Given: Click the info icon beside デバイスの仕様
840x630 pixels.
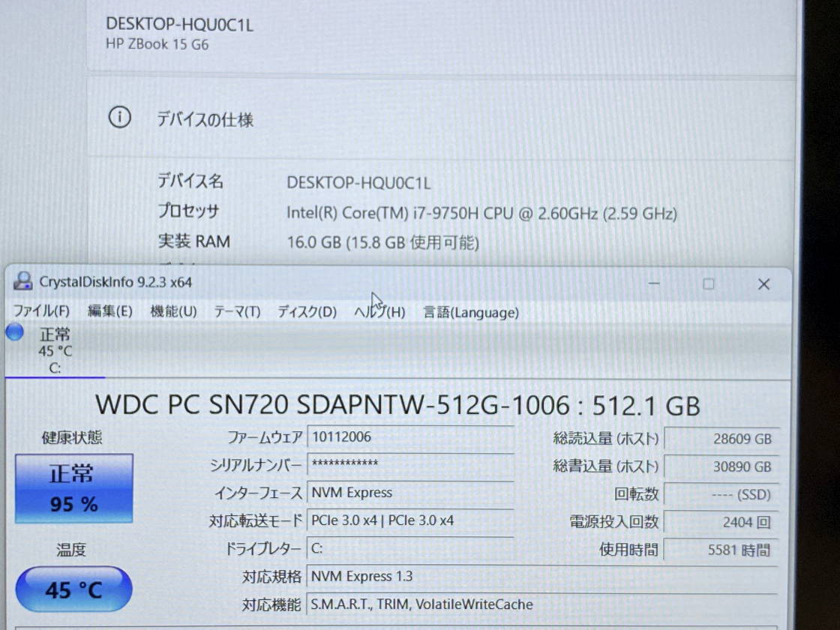Looking at the screenshot, I should pyautogui.click(x=119, y=117).
